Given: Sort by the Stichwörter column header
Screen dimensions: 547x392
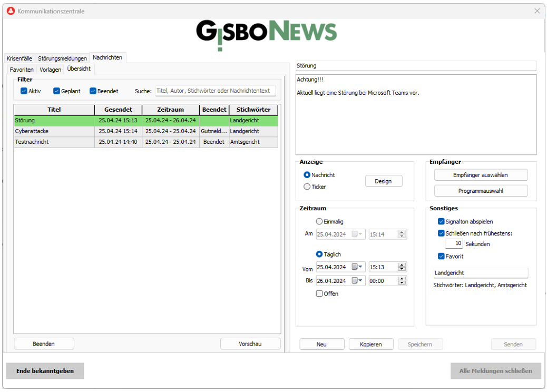Looking at the screenshot, I should (253, 110).
